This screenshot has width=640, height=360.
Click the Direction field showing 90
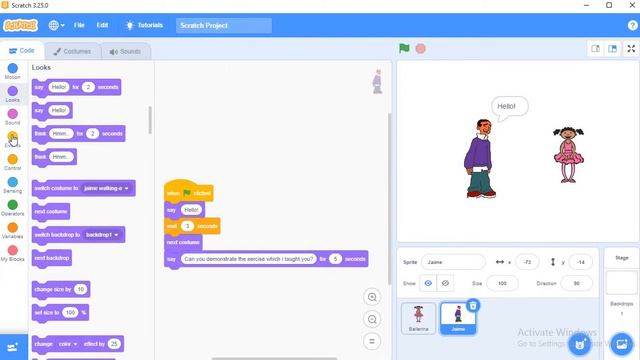point(576,283)
